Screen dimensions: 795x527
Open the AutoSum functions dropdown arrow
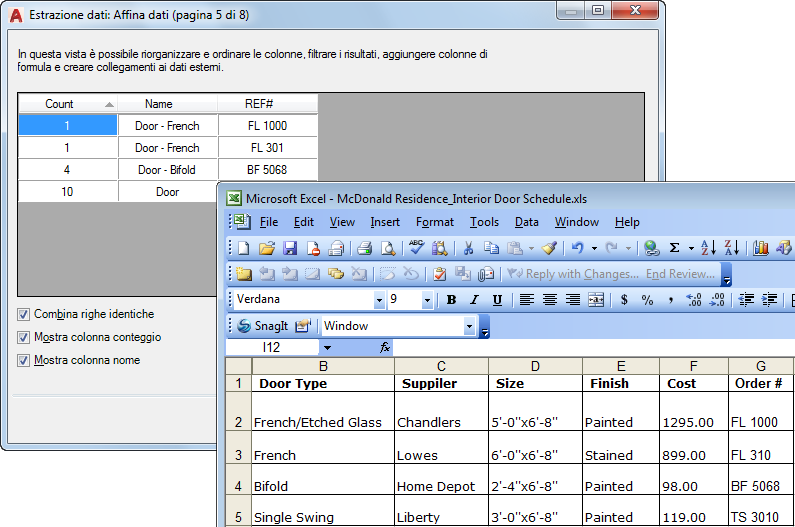pyautogui.click(x=691, y=249)
